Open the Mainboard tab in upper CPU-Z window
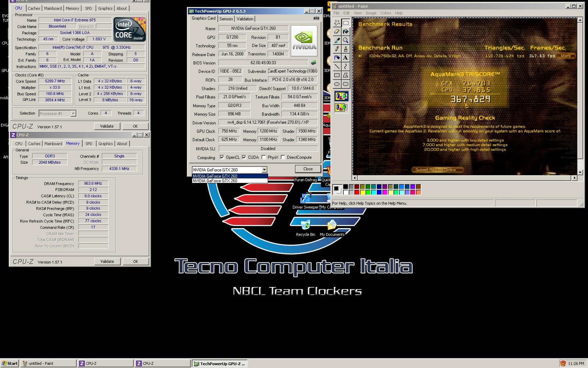Screen dimensions: 588x368 (53, 8)
